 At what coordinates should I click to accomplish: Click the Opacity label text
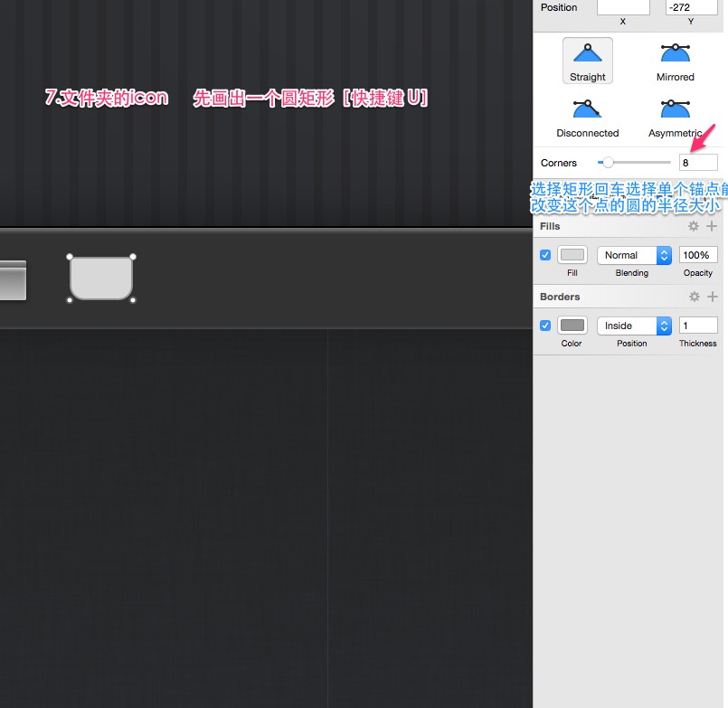click(698, 273)
